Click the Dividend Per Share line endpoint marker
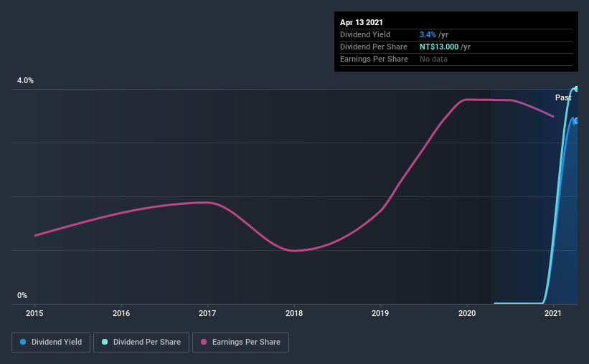This screenshot has width=589, height=364. pyautogui.click(x=576, y=89)
